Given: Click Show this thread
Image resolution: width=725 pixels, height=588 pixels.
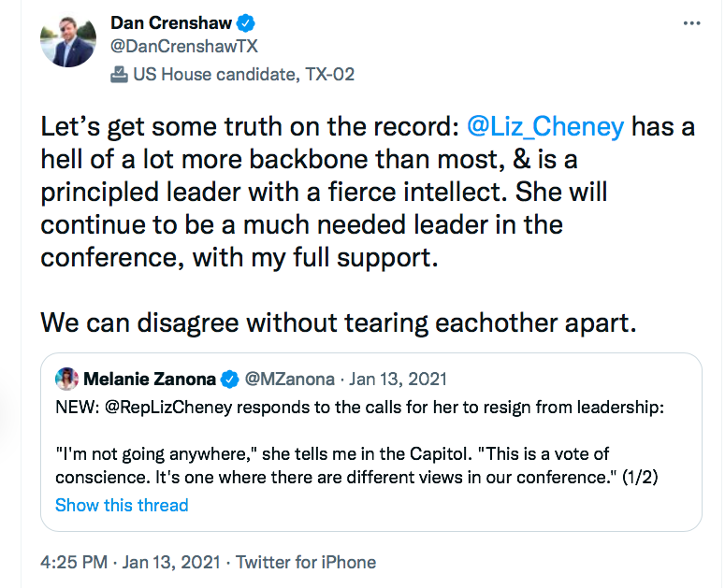Looking at the screenshot, I should click(x=122, y=505).
